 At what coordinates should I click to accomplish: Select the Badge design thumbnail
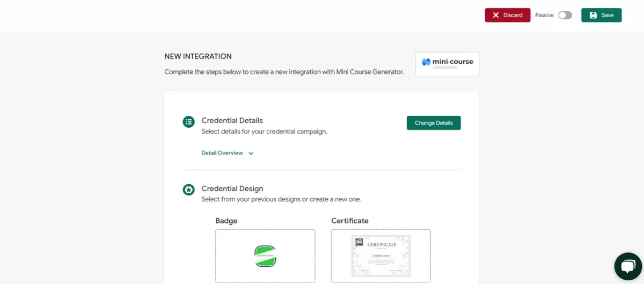pyautogui.click(x=265, y=256)
